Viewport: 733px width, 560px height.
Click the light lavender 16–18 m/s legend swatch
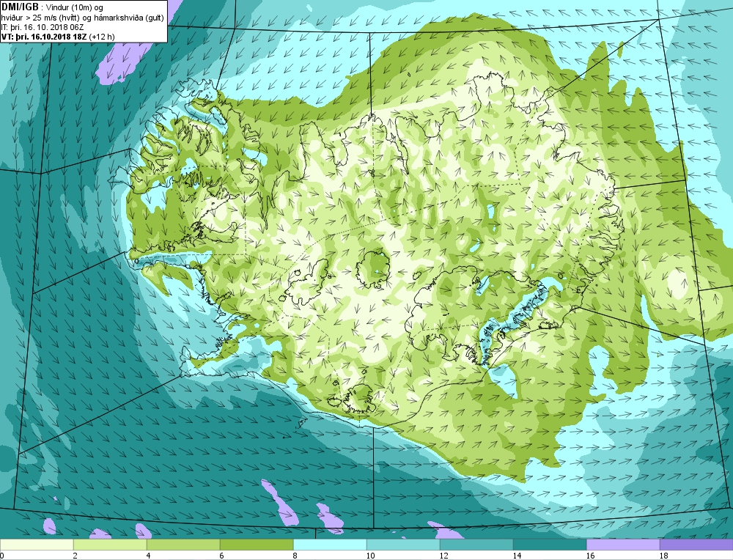[x=623, y=545]
